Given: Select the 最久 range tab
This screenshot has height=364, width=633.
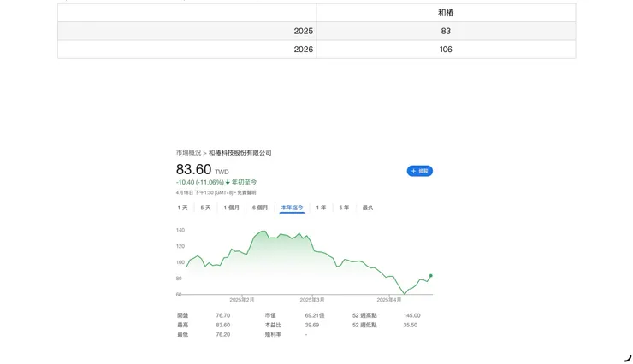Looking at the screenshot, I should (x=368, y=208).
